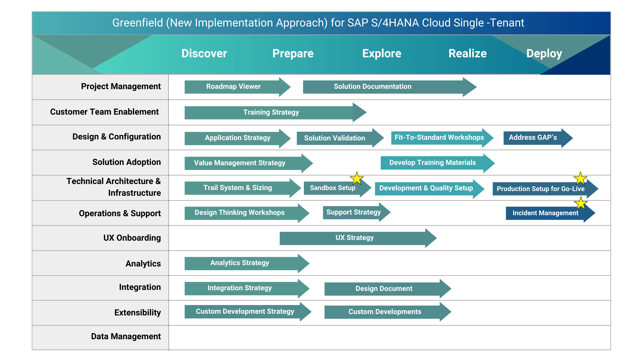The width and height of the screenshot is (644, 362).
Task: Open Fit-To-Standard Workshops arrow
Action: point(442,138)
